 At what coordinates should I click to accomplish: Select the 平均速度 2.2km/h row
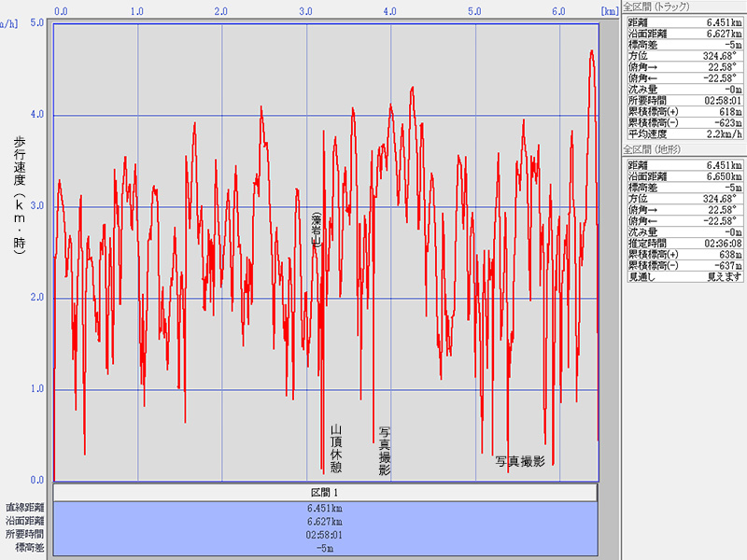pos(684,133)
